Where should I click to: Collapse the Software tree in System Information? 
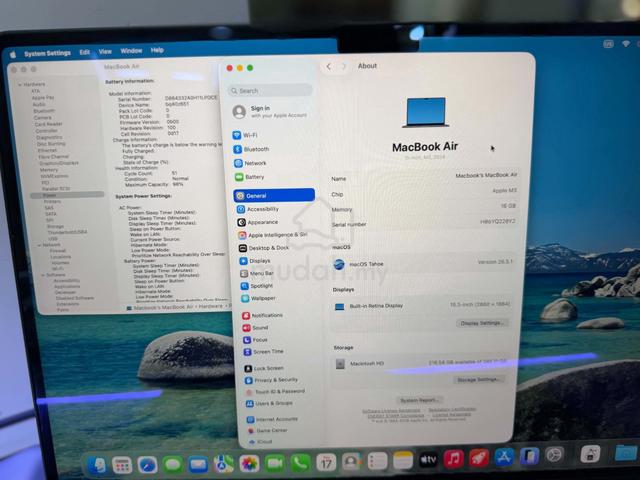coord(42,275)
